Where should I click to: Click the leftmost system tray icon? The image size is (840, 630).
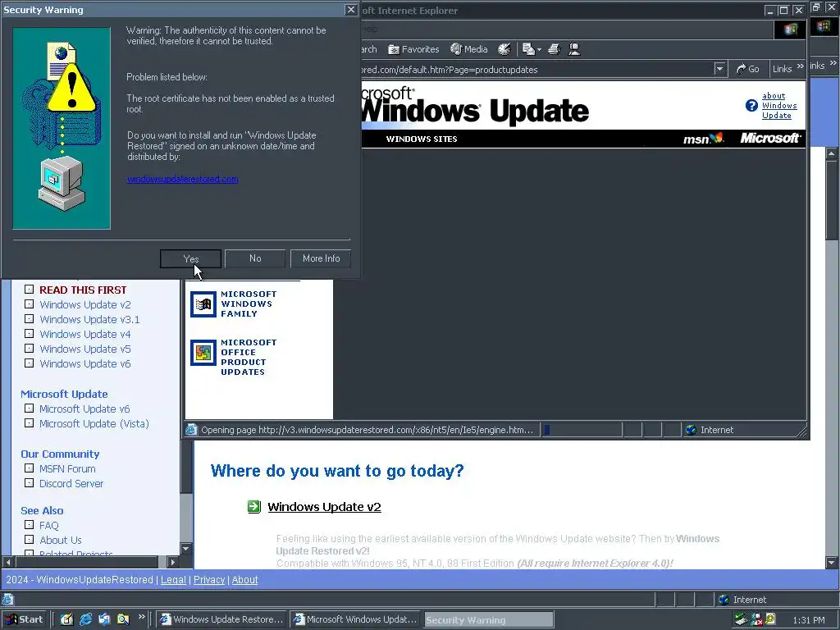click(x=741, y=620)
